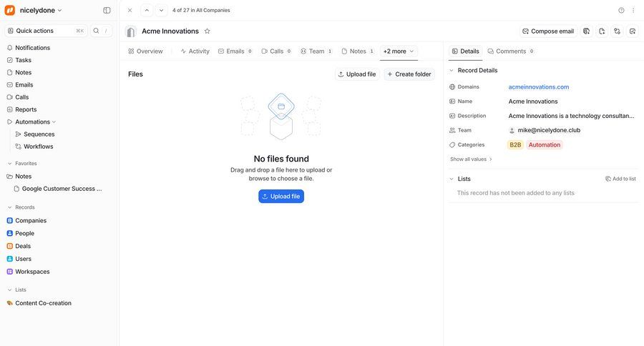Viewport: 644px width, 346px height.
Task: Click the help icon at top right
Action: 621,10
